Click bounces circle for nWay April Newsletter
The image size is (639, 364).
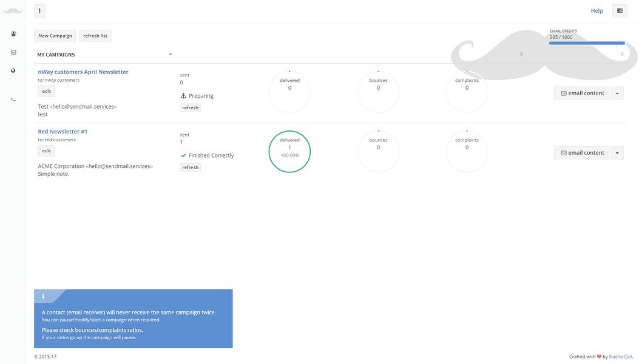(378, 92)
